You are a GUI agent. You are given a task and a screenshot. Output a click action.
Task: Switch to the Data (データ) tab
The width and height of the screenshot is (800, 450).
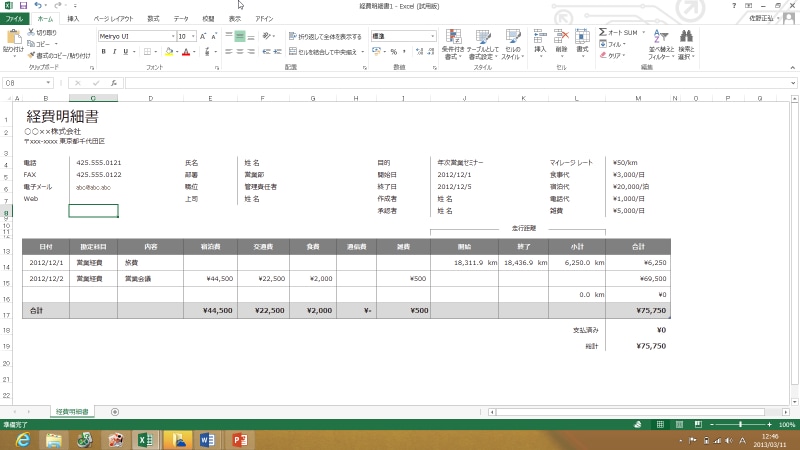[x=181, y=19]
